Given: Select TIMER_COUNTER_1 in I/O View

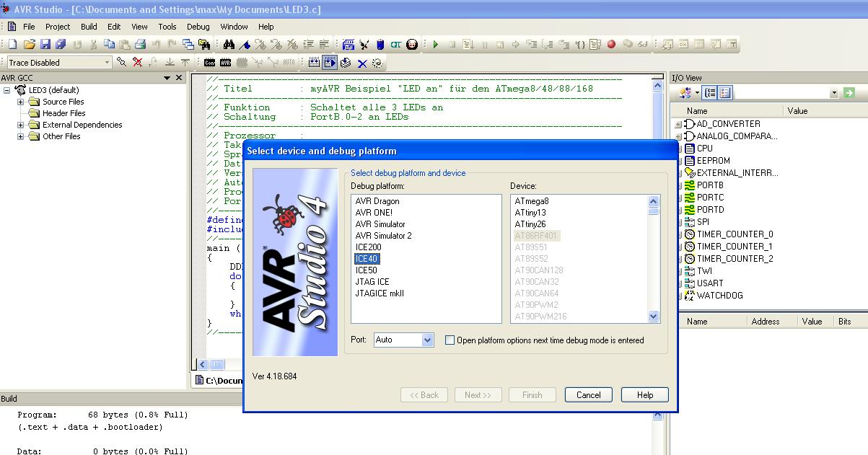Looking at the screenshot, I should 735,247.
